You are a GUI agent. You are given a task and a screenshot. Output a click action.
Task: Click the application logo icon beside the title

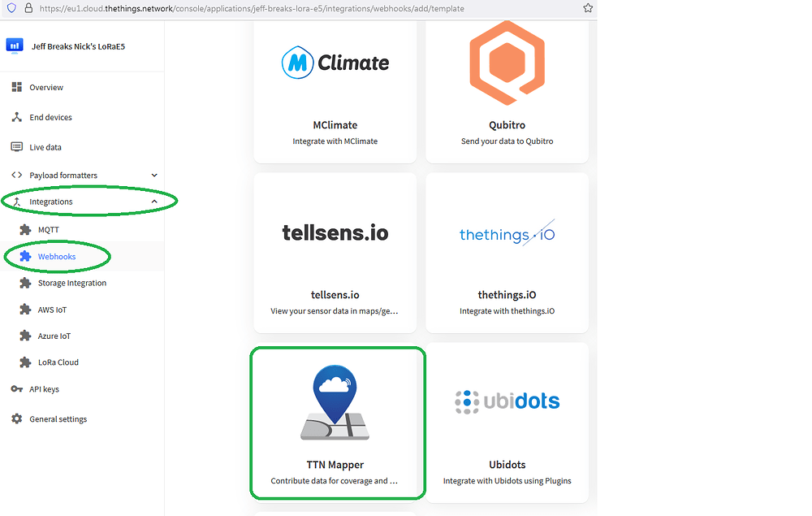click(x=15, y=46)
